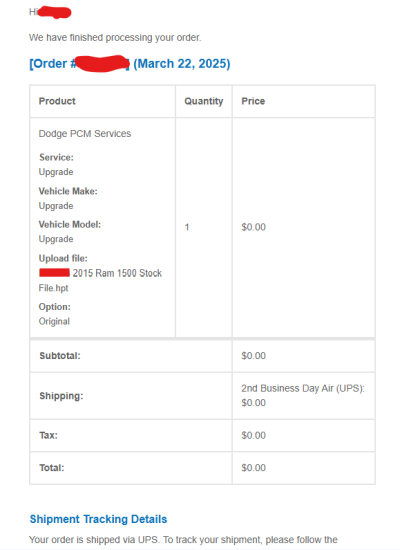
Task: Click the Tax $0.00 amount
Action: pyautogui.click(x=254, y=435)
